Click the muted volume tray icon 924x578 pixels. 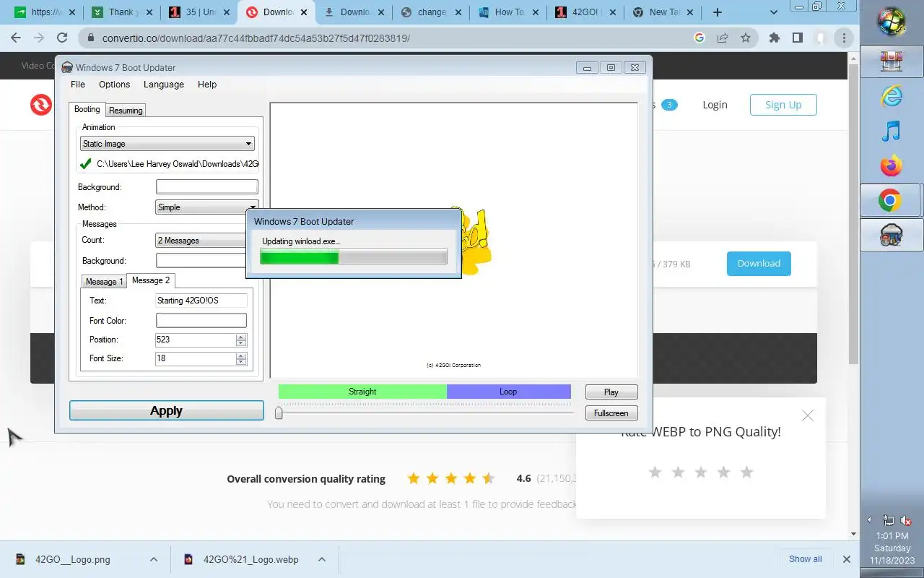tap(906, 520)
